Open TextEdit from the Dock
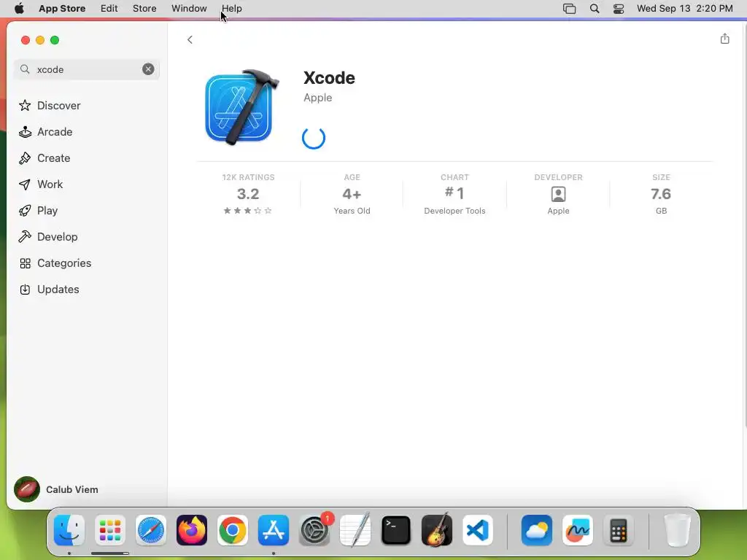This screenshot has height=560, width=747. (355, 529)
